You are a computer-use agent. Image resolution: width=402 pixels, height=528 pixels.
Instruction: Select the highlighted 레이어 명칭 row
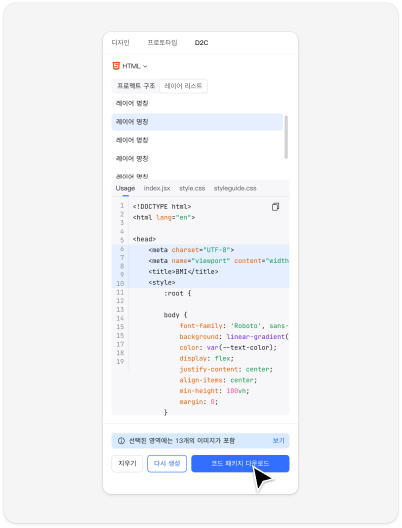(x=197, y=122)
